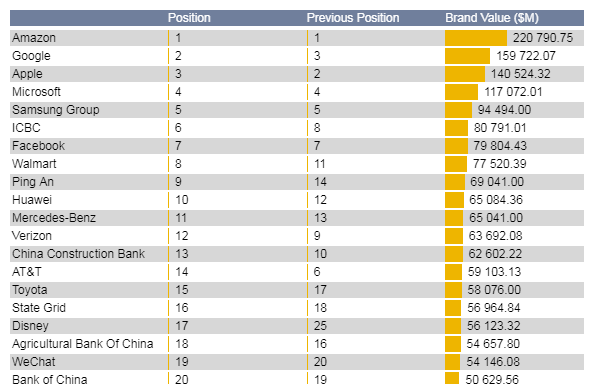The width and height of the screenshot is (594, 384).
Task: Select the Google row label
Action: pyautogui.click(x=31, y=56)
